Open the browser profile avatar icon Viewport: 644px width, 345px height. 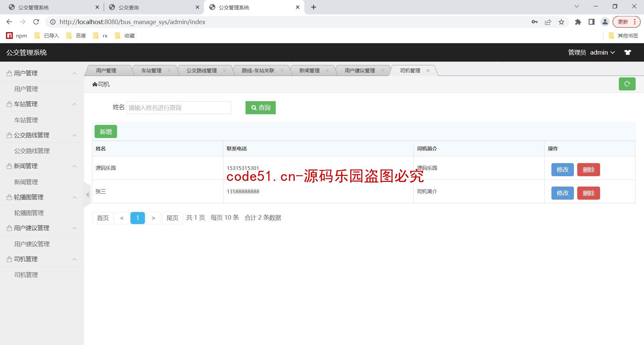tap(605, 22)
